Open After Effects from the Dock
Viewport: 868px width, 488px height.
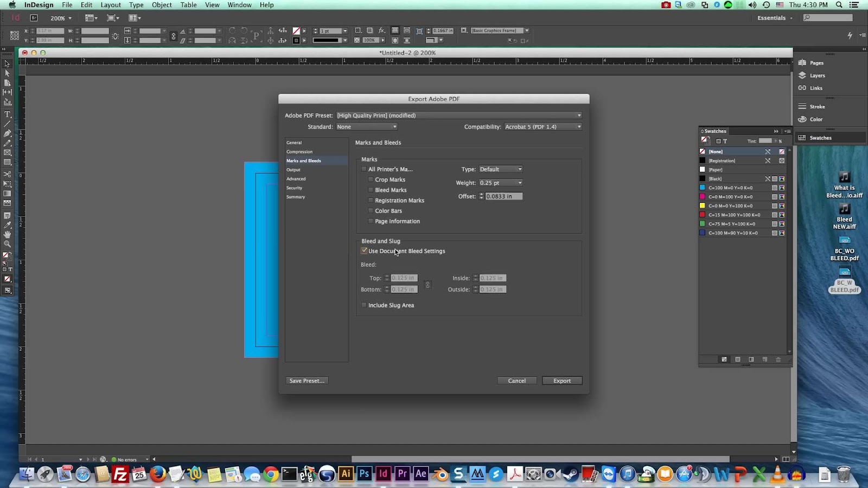pos(420,474)
